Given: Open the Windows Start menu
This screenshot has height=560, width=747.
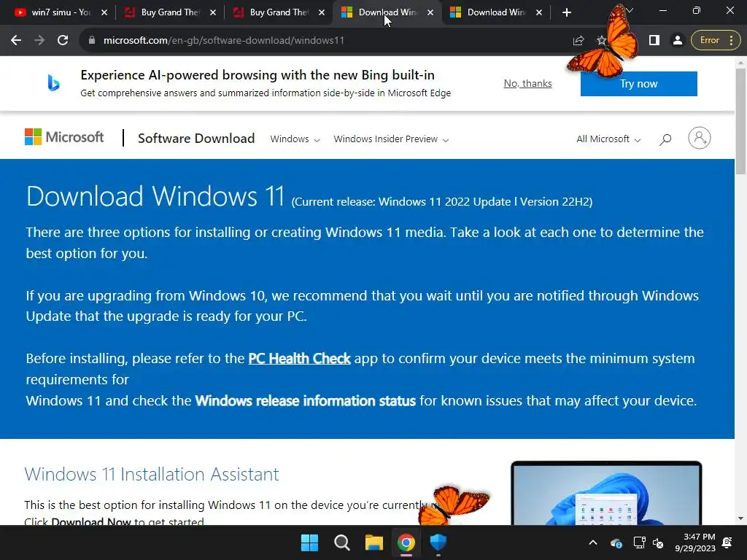Looking at the screenshot, I should 309,542.
